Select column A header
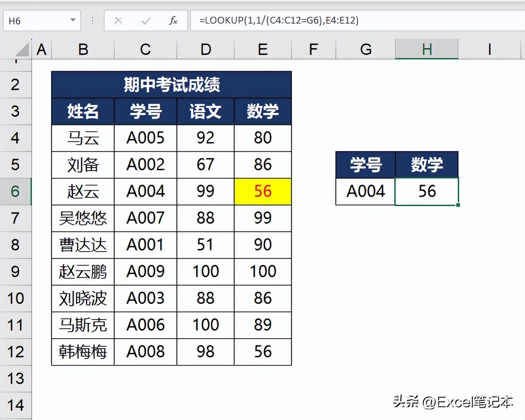 (42, 50)
